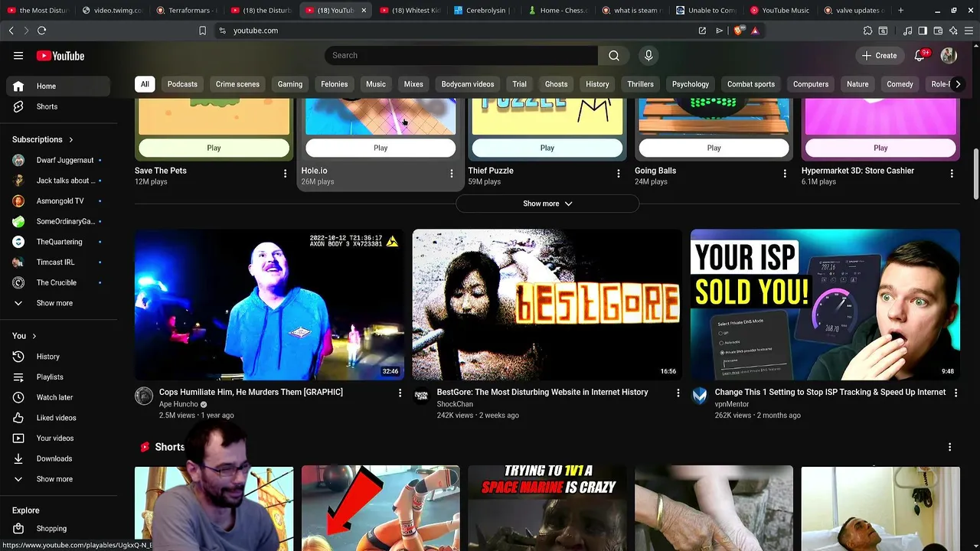Select the Bodycam videos filter chip

tap(468, 84)
